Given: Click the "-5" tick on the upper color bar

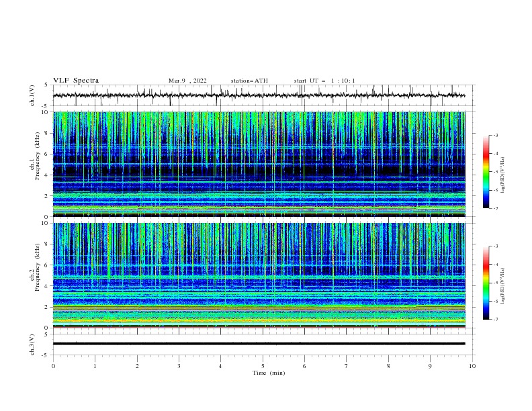Looking at the screenshot, I should [x=496, y=172].
